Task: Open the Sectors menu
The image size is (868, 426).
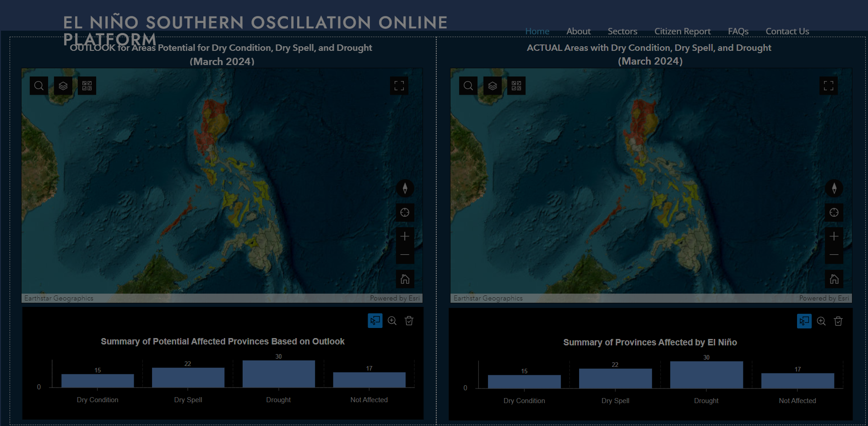Action: (622, 31)
